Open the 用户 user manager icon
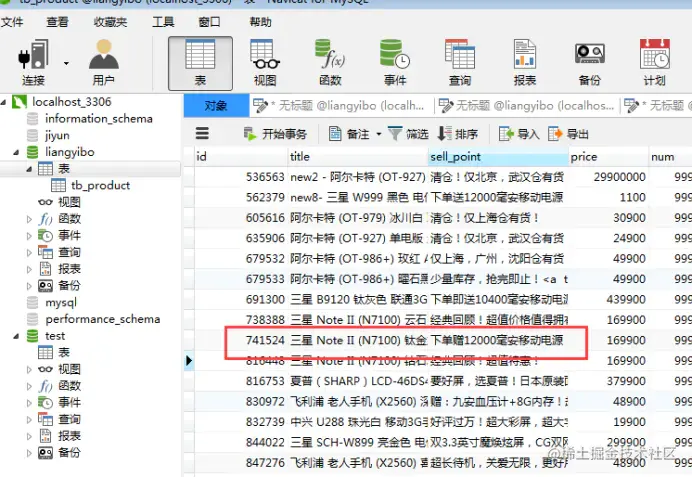This screenshot has width=692, height=477. pos(104,63)
